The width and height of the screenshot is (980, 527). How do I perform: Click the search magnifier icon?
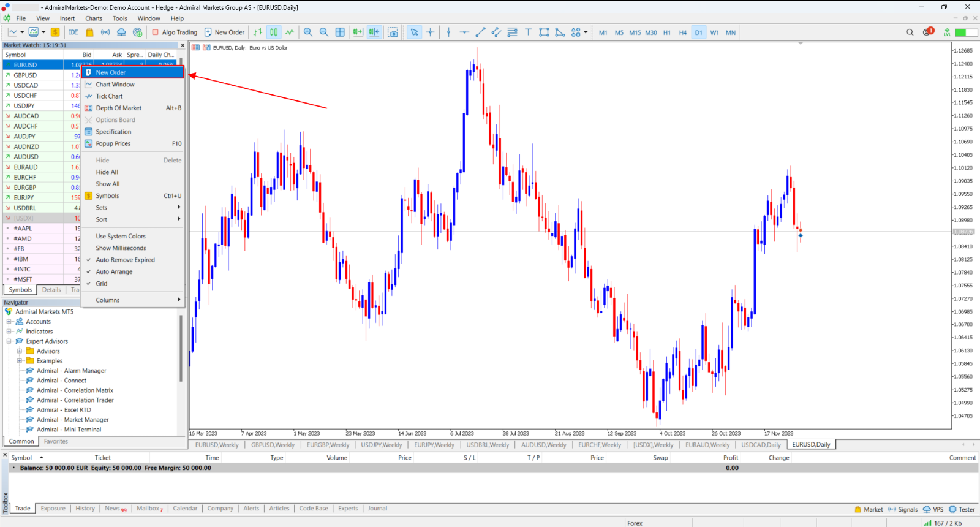[910, 32]
